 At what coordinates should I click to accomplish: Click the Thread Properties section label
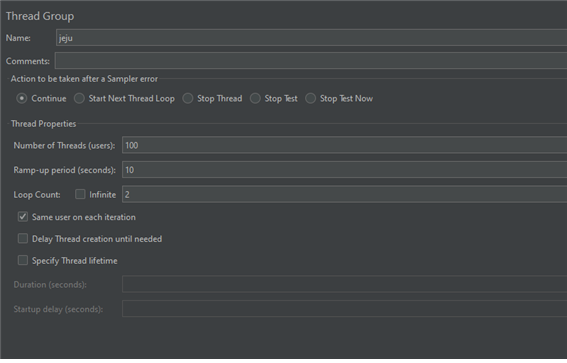[43, 124]
